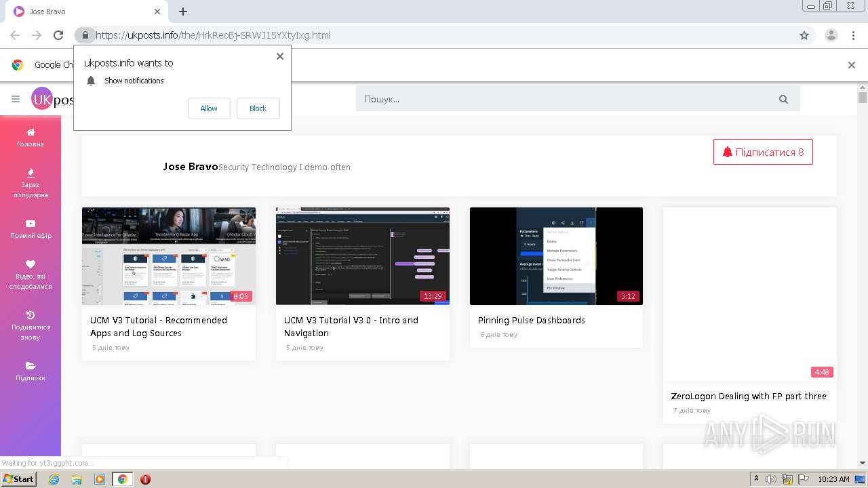
Task: Close the Jose Bravo tab
Action: [x=157, y=12]
